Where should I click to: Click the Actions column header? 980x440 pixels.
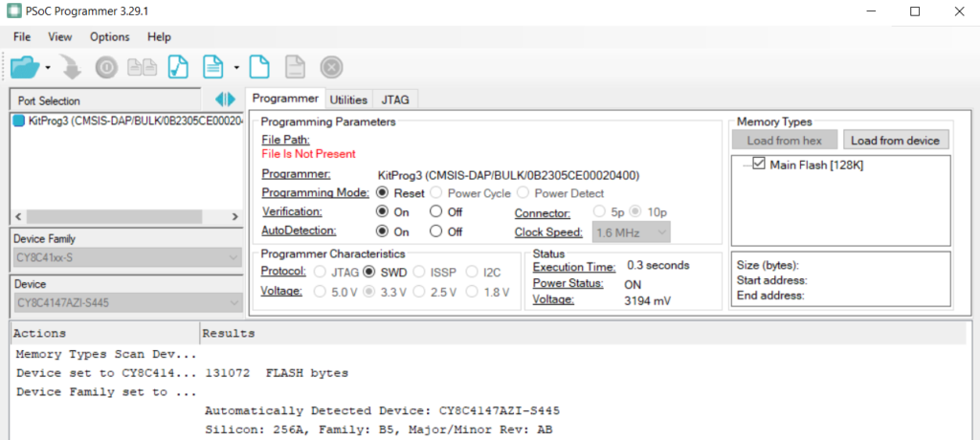105,334
